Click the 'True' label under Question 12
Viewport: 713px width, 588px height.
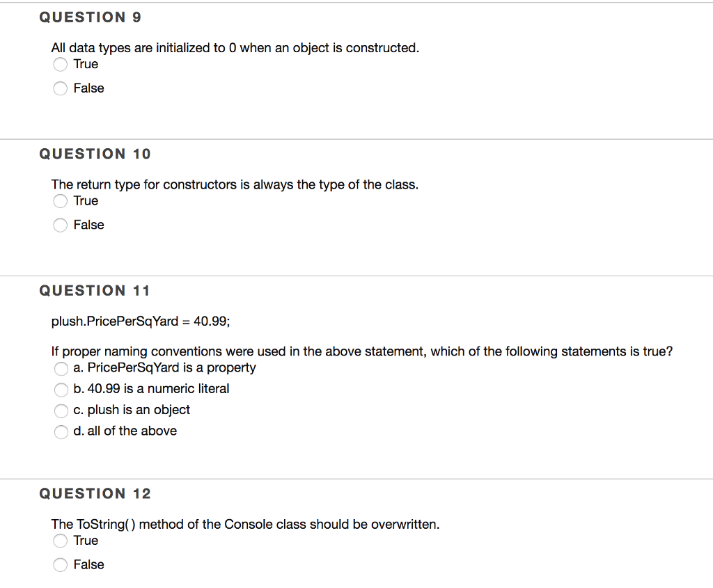pyautogui.click(x=86, y=541)
